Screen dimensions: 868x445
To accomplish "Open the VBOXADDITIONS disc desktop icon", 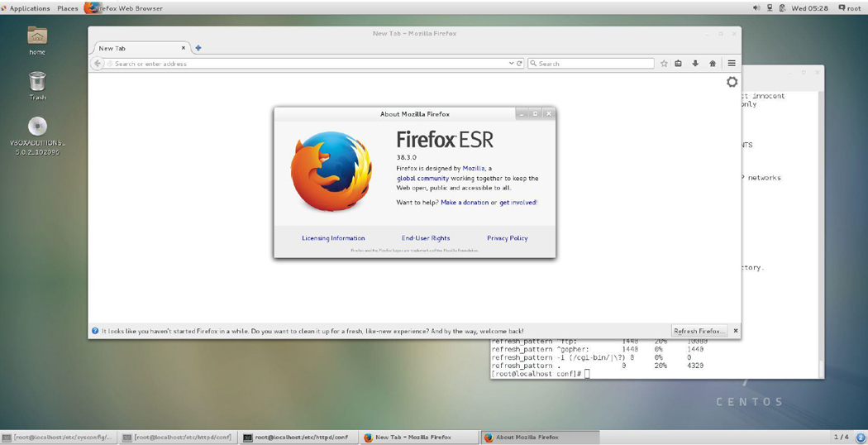I will pyautogui.click(x=37, y=136).
